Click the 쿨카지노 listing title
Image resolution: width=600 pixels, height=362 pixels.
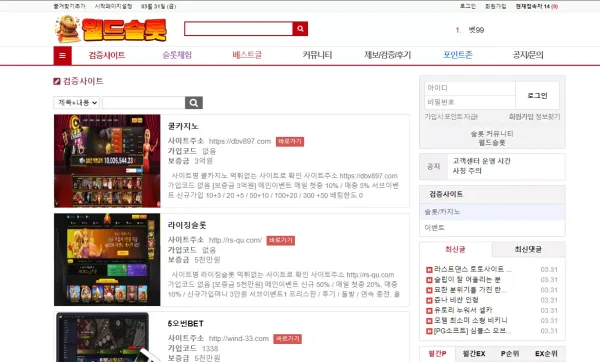pyautogui.click(x=183, y=126)
